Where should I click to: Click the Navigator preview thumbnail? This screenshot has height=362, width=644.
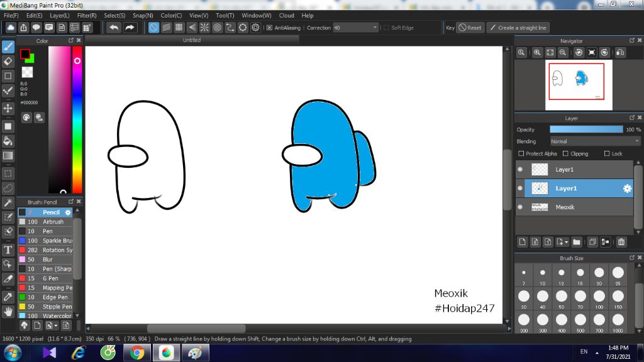point(579,85)
